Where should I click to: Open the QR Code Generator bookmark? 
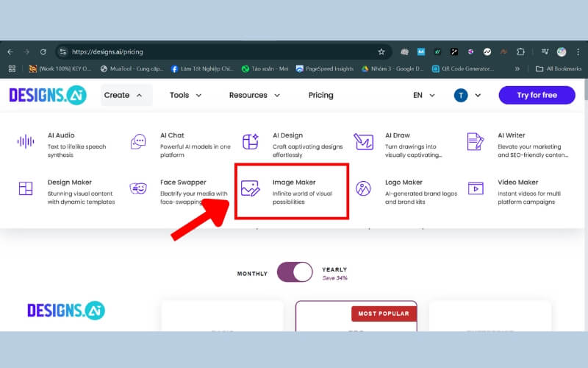[463, 68]
